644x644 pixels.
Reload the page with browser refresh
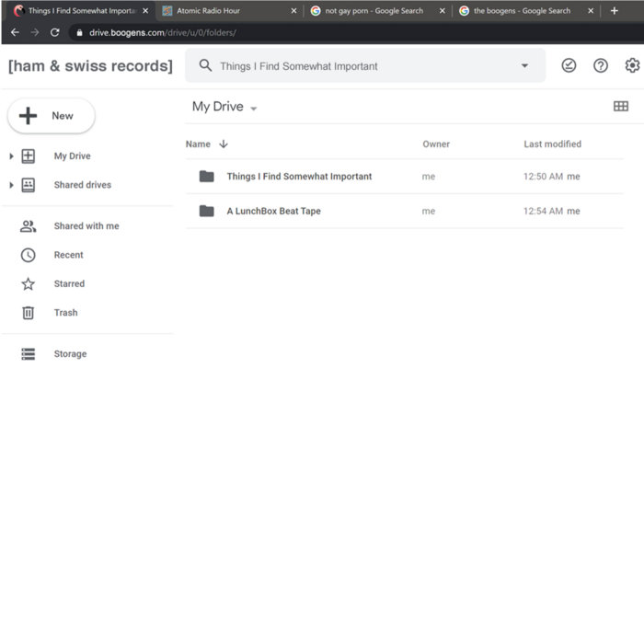[54, 32]
